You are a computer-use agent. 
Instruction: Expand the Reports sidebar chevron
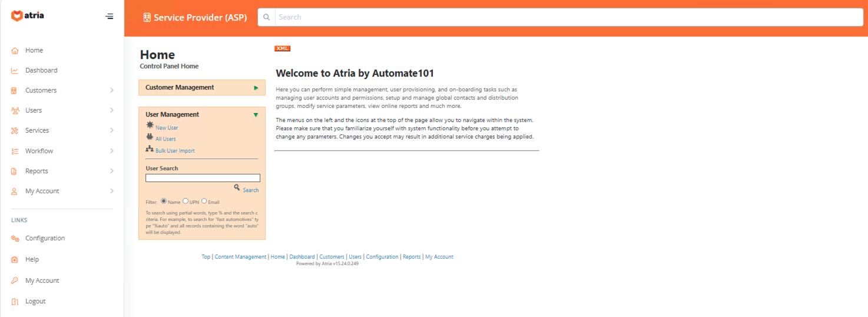[112, 171]
